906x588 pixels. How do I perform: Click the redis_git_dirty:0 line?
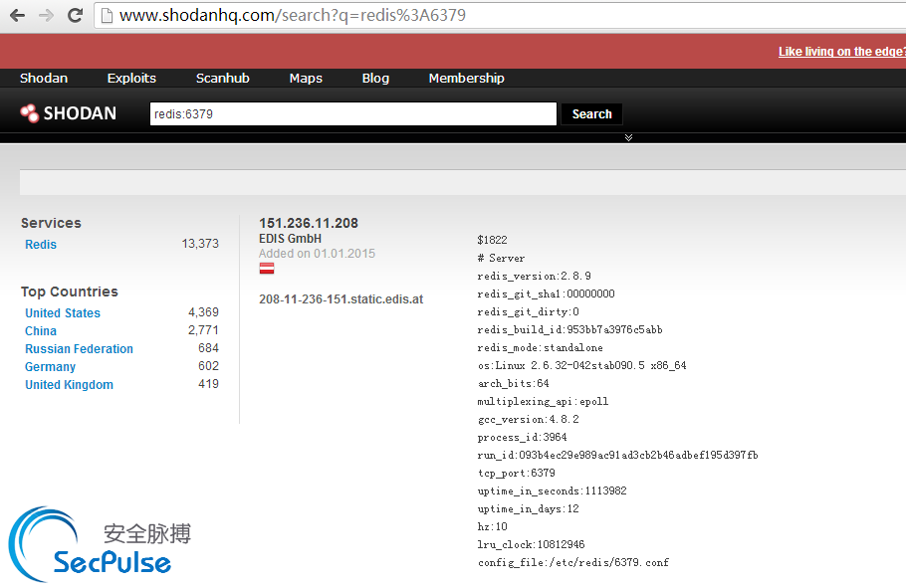tap(528, 311)
